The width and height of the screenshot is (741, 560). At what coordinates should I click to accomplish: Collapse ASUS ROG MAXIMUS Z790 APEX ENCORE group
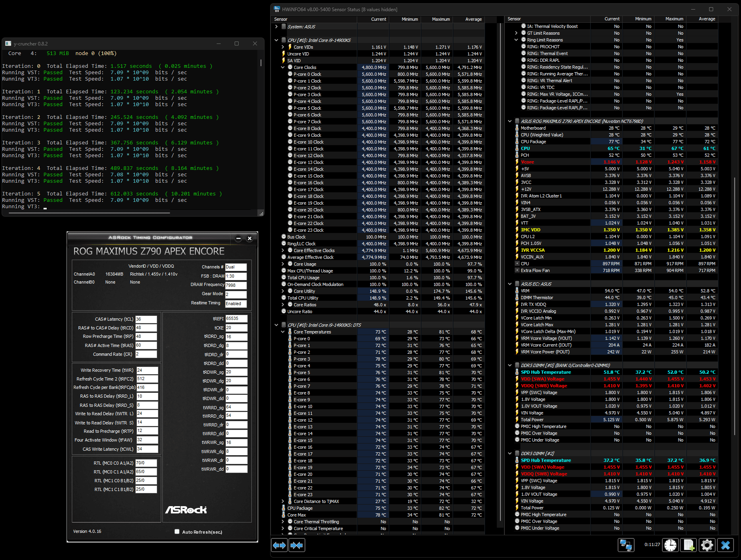pyautogui.click(x=510, y=121)
